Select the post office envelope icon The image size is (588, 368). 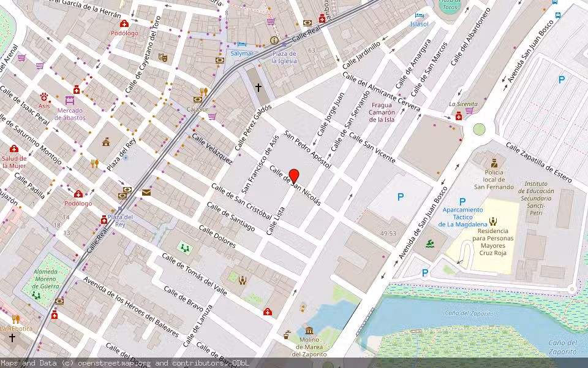(146, 193)
